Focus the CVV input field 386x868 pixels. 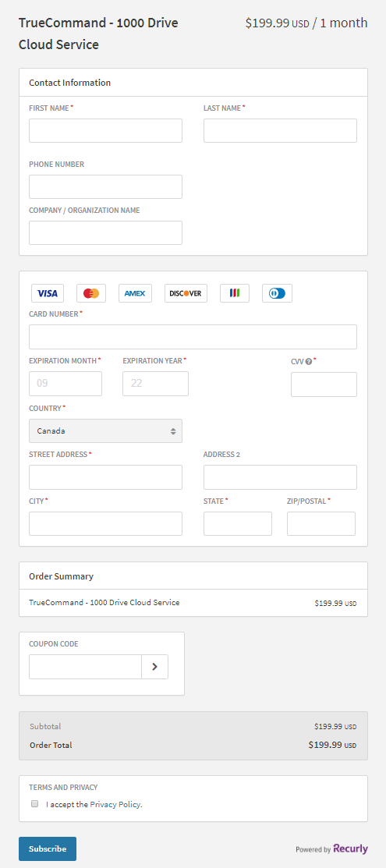tap(324, 384)
